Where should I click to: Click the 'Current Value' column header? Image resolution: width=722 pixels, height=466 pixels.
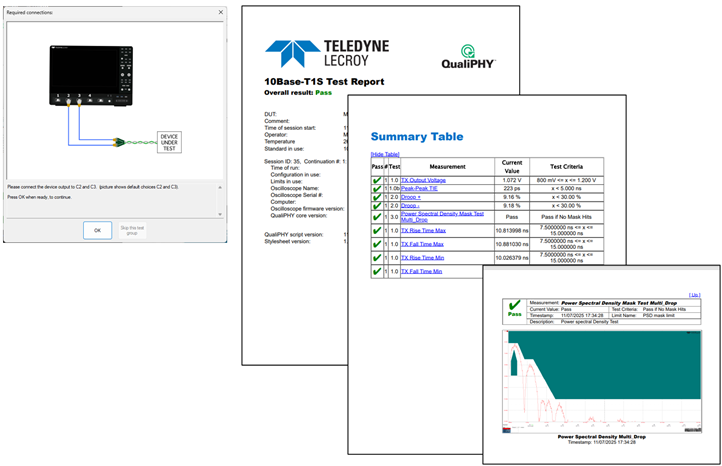(x=512, y=167)
